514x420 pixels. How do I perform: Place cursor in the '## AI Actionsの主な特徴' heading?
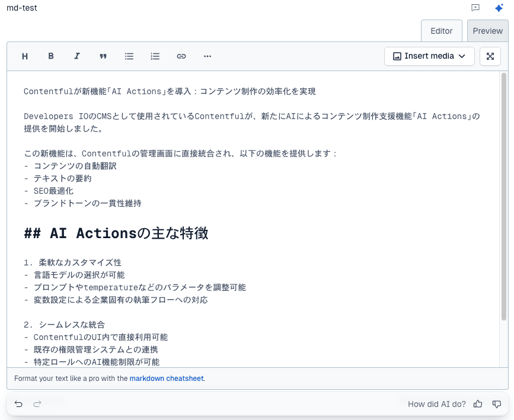pyautogui.click(x=116, y=233)
